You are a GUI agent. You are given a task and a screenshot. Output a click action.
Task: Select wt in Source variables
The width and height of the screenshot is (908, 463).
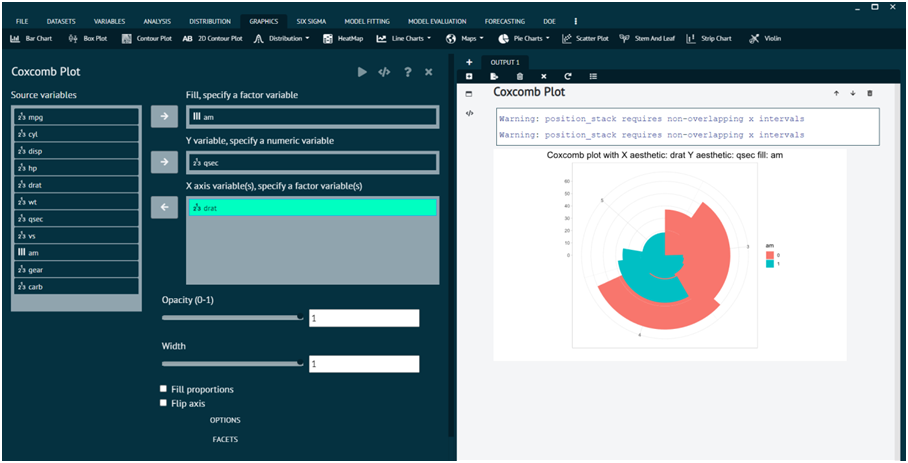tap(76, 202)
